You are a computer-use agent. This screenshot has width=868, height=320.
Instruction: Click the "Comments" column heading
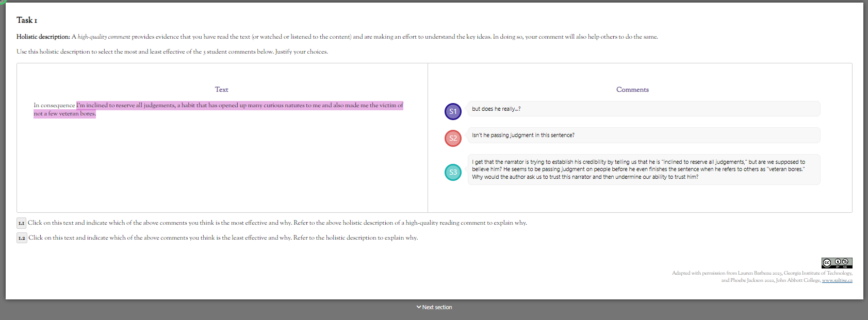(632, 90)
